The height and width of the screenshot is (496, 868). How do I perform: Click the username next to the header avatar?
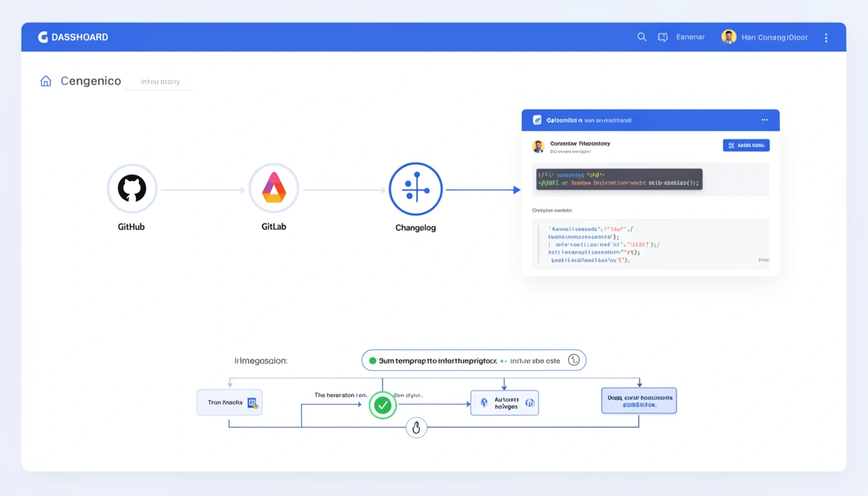tap(774, 37)
